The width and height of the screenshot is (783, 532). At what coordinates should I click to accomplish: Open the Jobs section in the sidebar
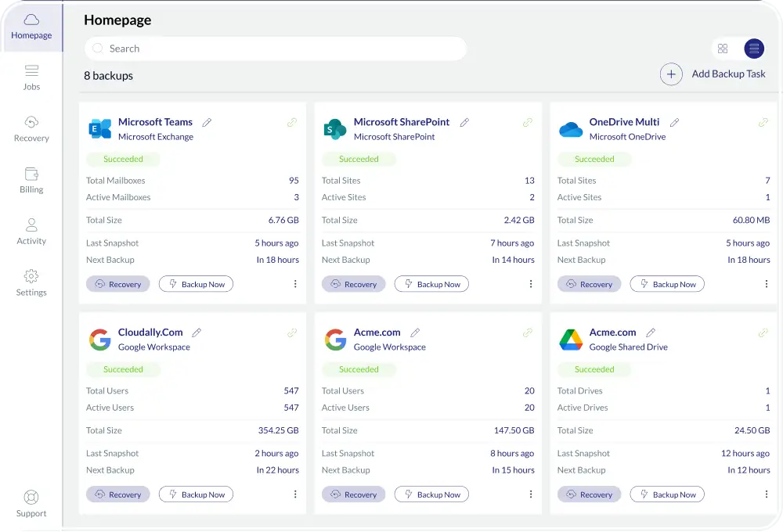click(31, 76)
